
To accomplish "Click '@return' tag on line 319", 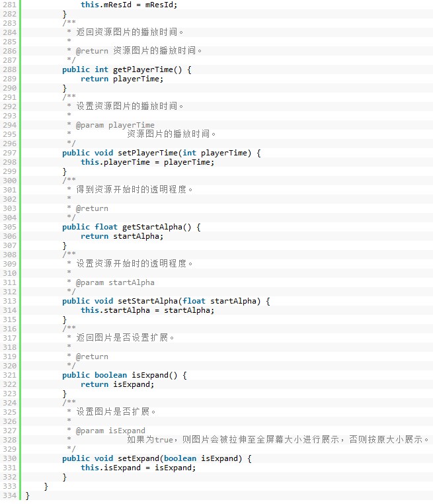I will 92,357.
